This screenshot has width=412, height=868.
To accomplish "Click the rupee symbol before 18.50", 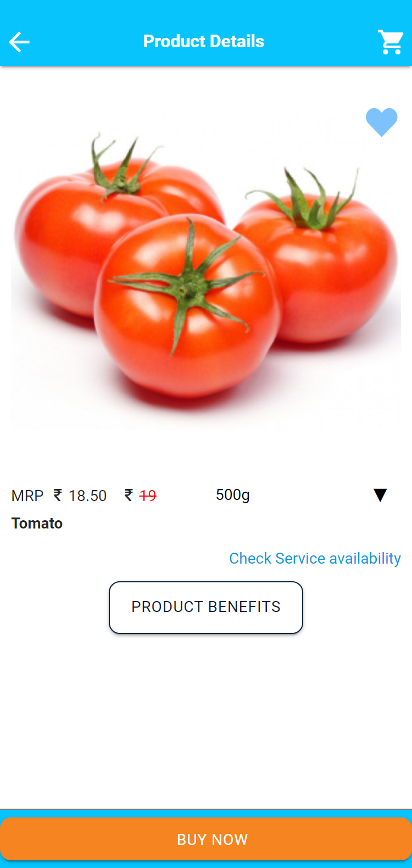I will (58, 495).
